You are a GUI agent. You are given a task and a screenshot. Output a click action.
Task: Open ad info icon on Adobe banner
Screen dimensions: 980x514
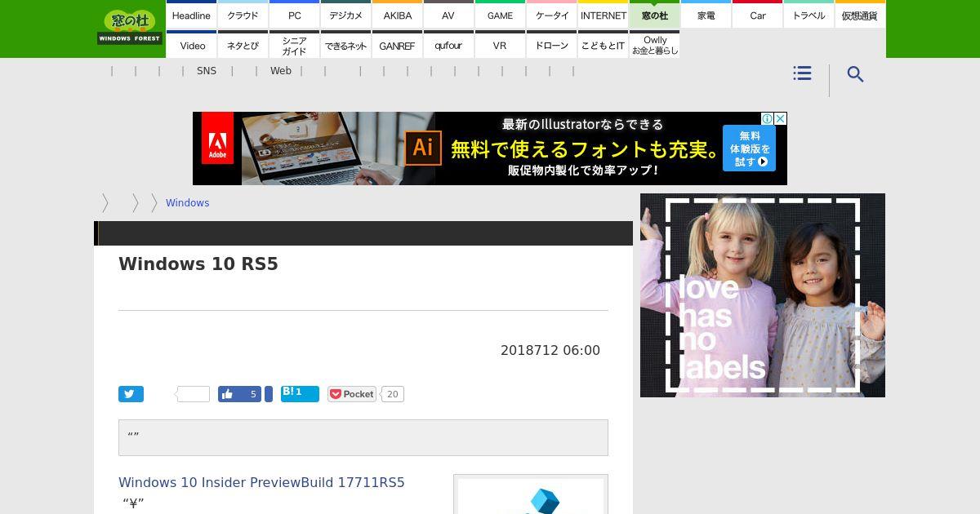pyautogui.click(x=767, y=118)
